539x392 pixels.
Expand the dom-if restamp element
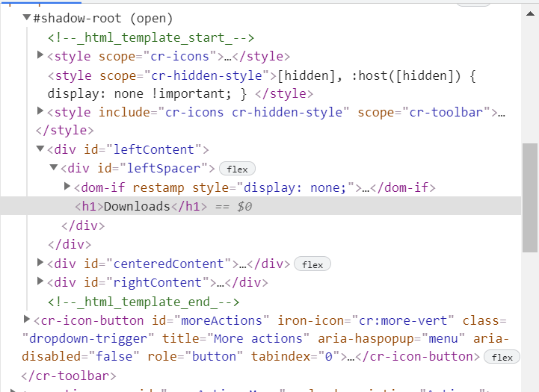(67, 187)
